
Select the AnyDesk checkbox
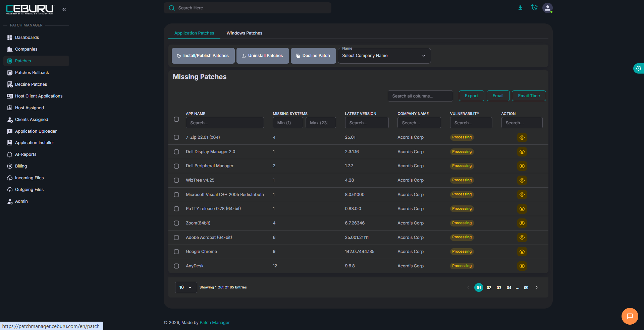click(x=176, y=266)
